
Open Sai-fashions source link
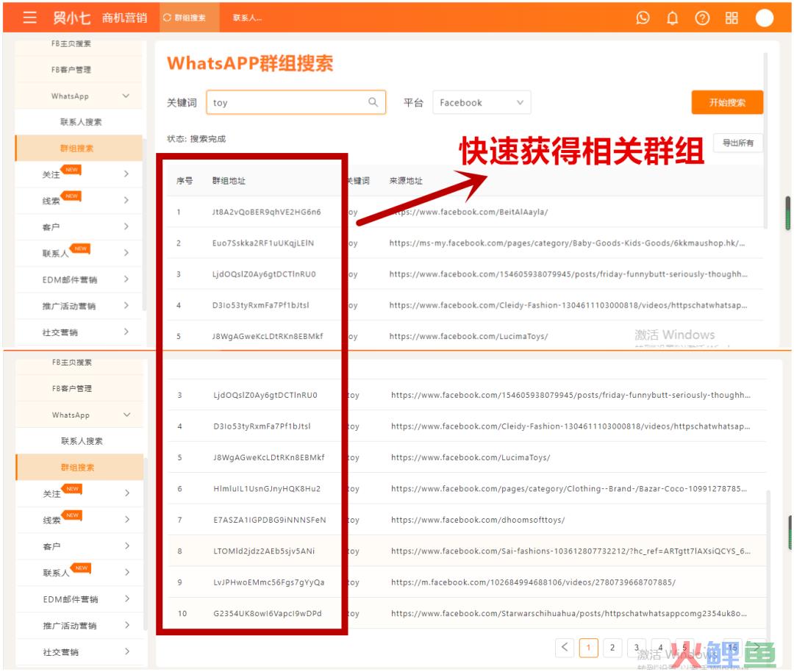click(x=571, y=551)
